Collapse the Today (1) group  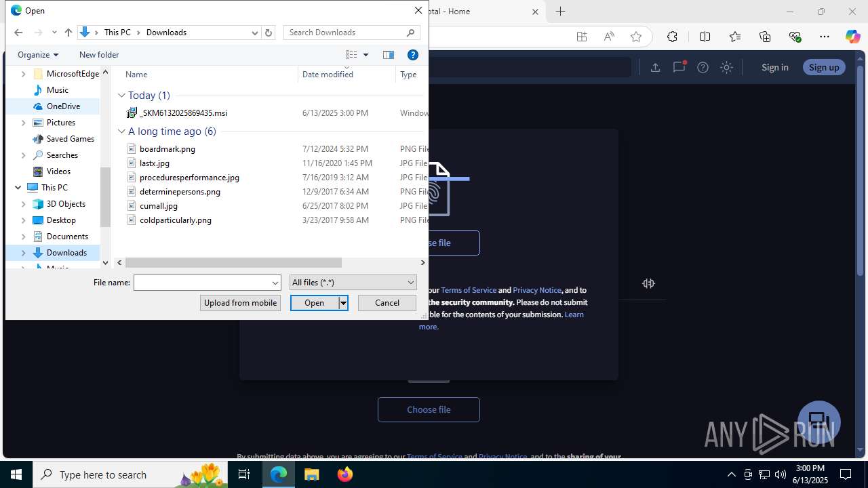click(x=122, y=96)
